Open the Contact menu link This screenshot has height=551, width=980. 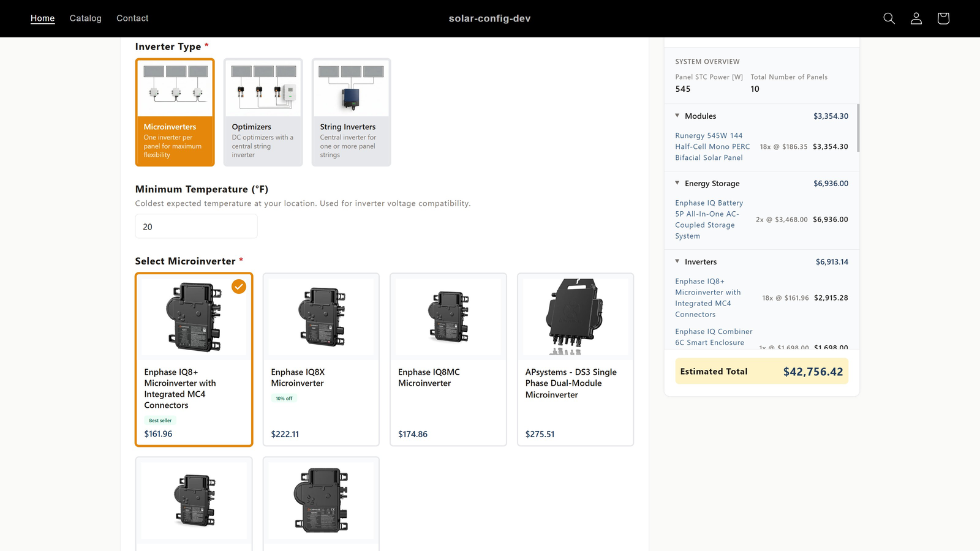pyautogui.click(x=132, y=18)
